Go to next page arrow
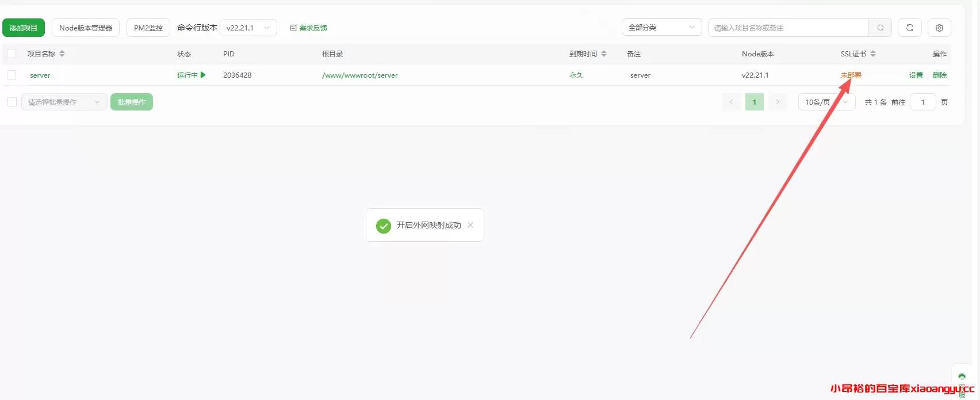The width and height of the screenshot is (980, 400). coord(778,102)
